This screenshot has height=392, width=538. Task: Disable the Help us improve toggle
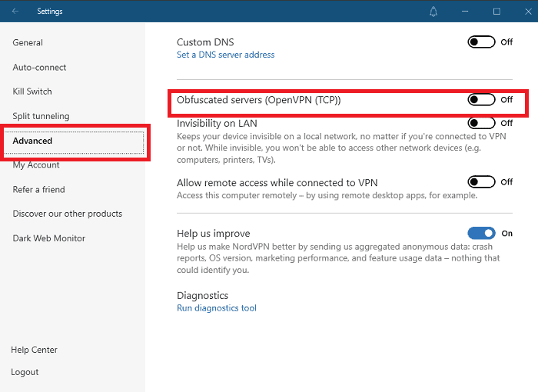pos(482,233)
